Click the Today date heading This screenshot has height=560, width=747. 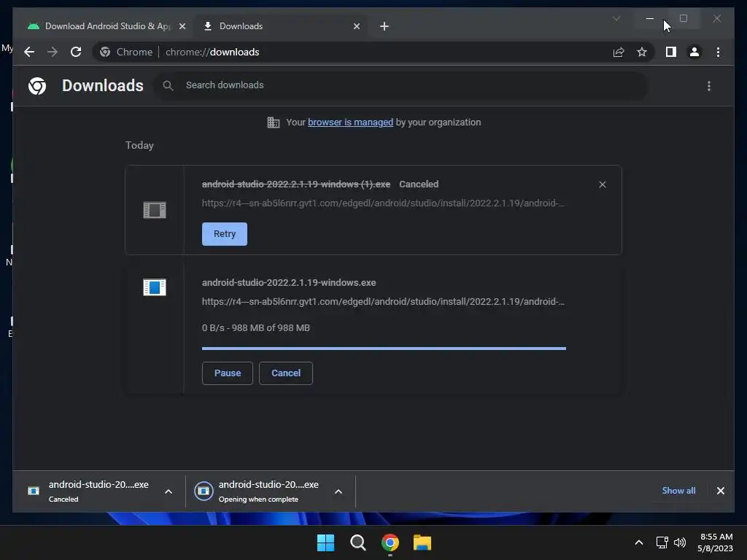coord(139,145)
